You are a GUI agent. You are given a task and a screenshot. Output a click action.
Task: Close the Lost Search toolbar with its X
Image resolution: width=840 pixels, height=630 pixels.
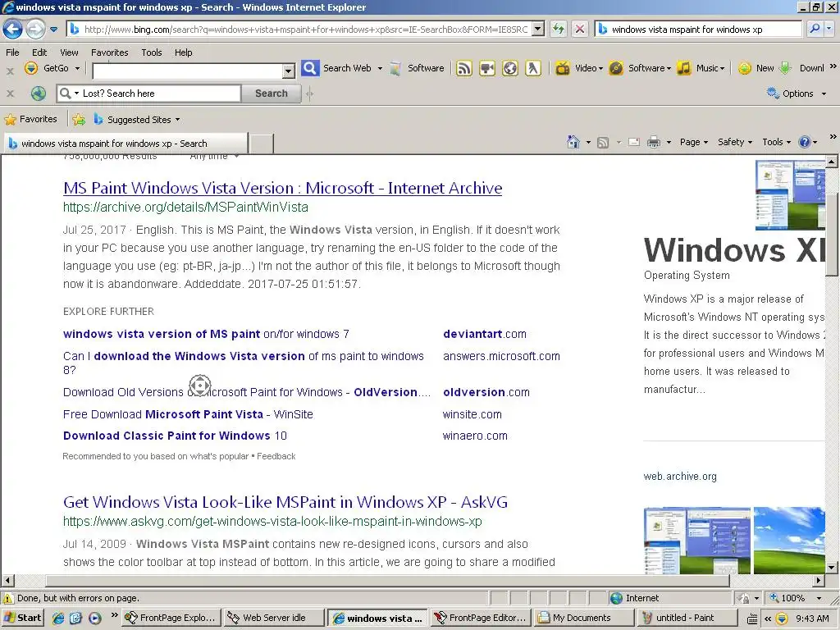[x=10, y=94]
